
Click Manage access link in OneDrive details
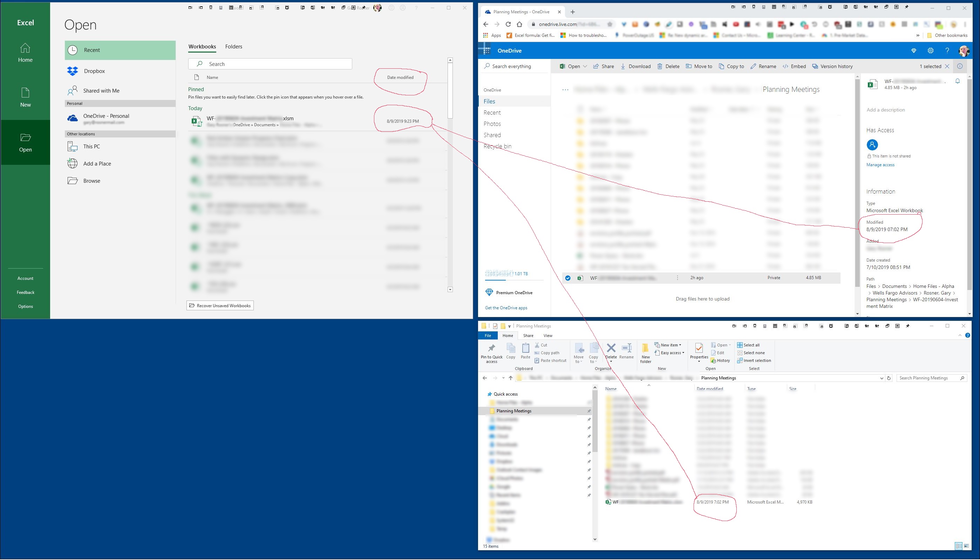(x=880, y=165)
